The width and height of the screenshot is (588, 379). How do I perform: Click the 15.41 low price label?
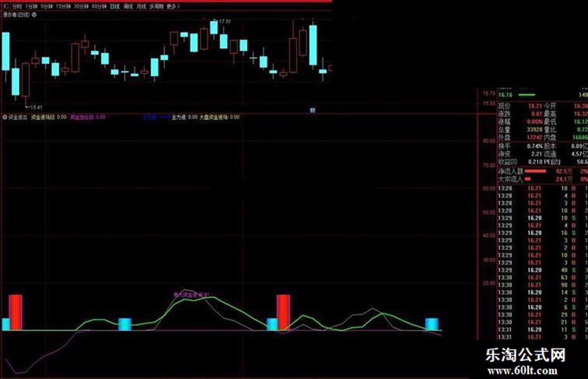pyautogui.click(x=36, y=108)
